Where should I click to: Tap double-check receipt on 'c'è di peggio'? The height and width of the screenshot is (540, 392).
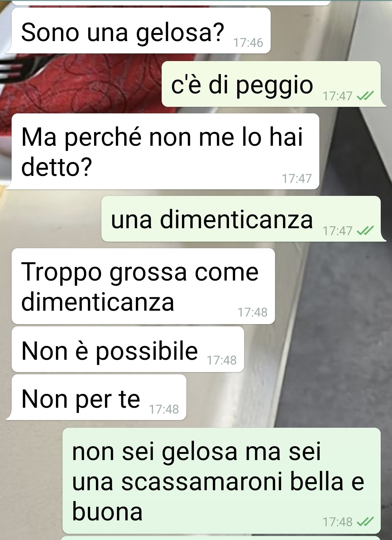365,96
